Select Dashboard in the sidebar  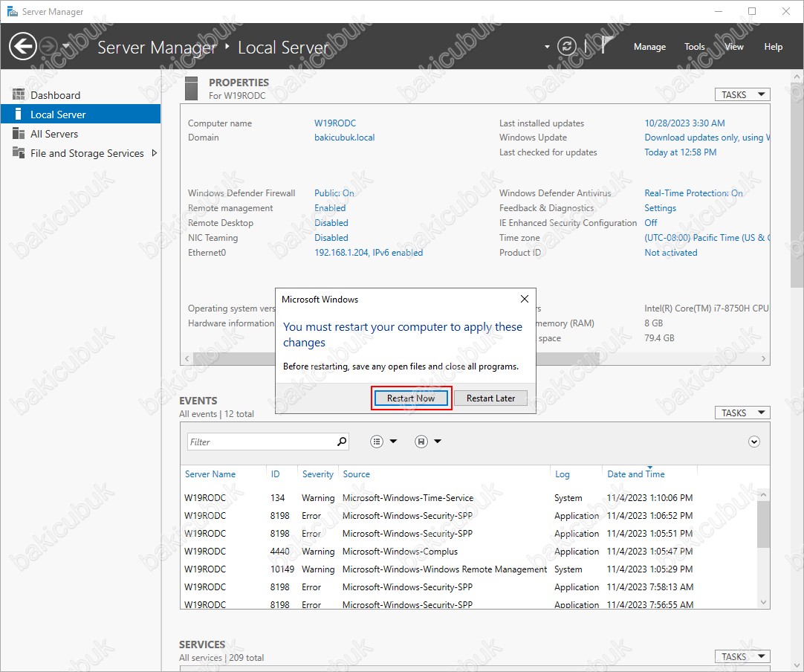[x=80, y=95]
